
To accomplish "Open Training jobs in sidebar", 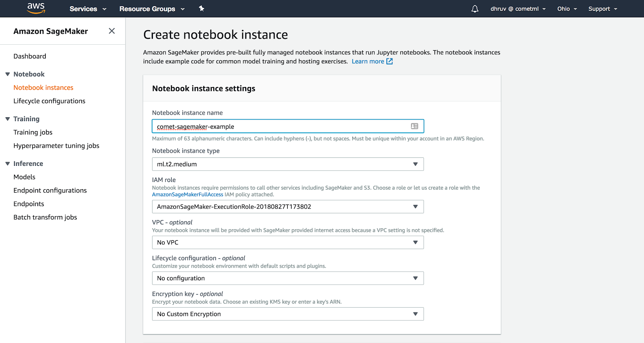I will point(33,132).
